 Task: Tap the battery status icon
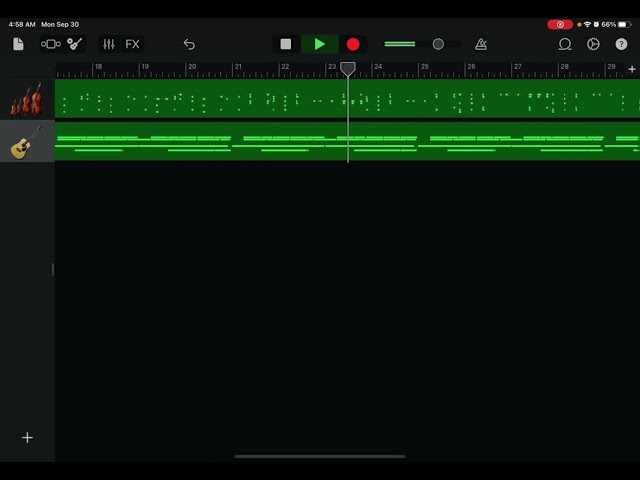pyautogui.click(x=624, y=24)
